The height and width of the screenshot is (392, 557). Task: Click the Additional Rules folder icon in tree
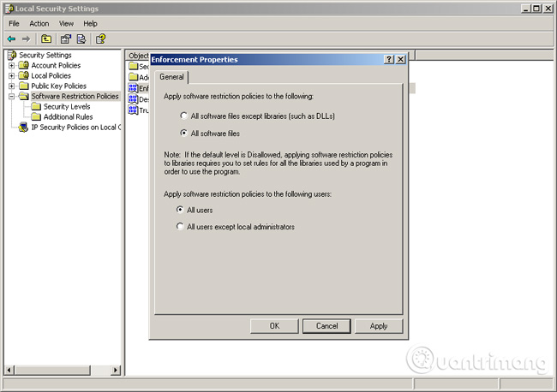36,116
